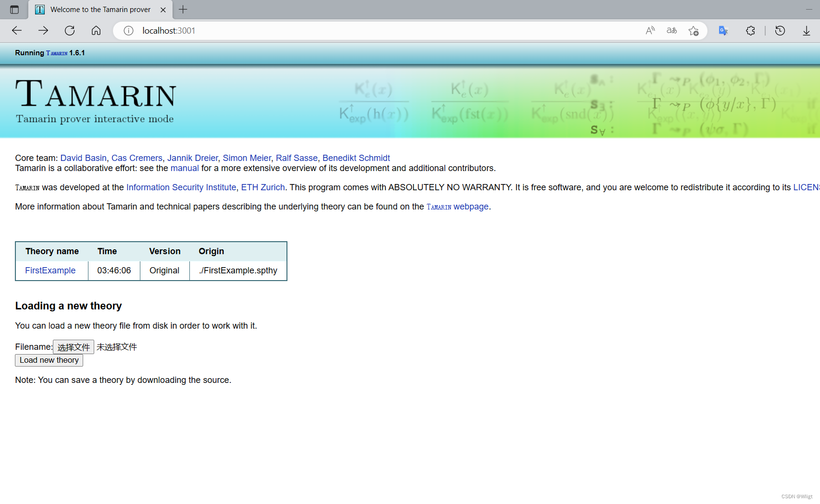
Task: Click the Theory name column header
Action: click(52, 251)
